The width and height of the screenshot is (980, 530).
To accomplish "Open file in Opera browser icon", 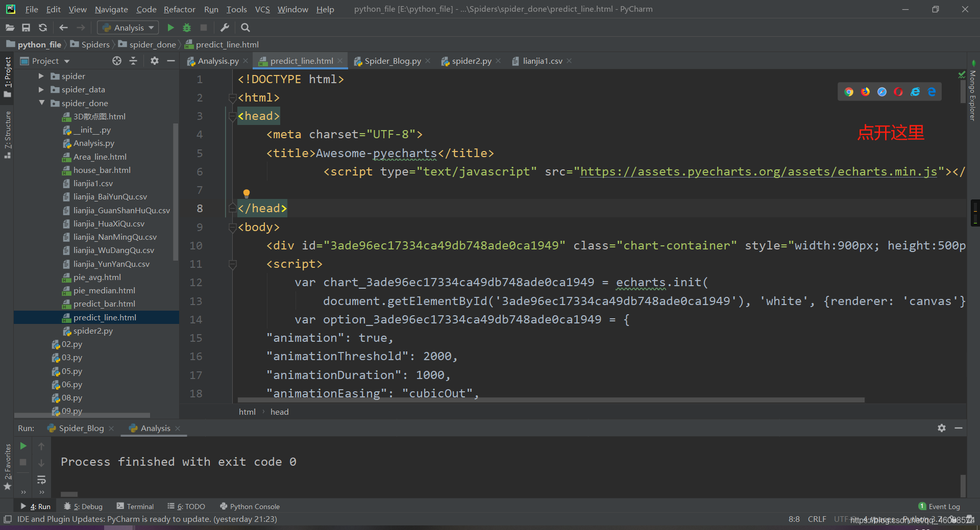I will pos(898,92).
